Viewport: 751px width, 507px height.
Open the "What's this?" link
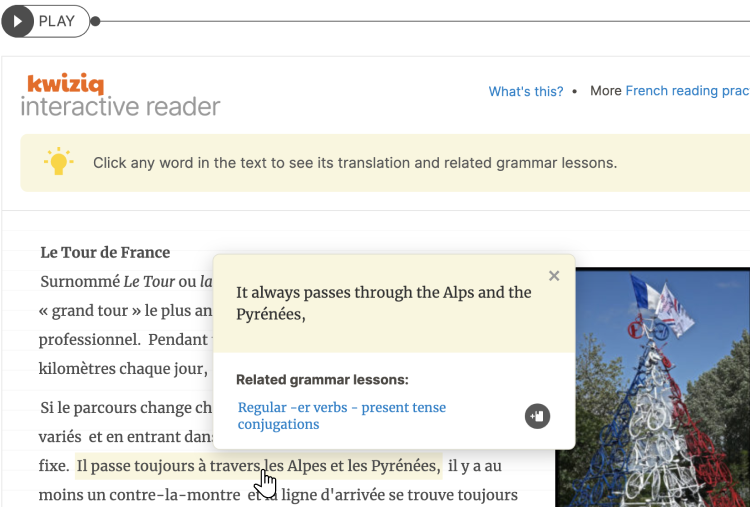(x=525, y=91)
